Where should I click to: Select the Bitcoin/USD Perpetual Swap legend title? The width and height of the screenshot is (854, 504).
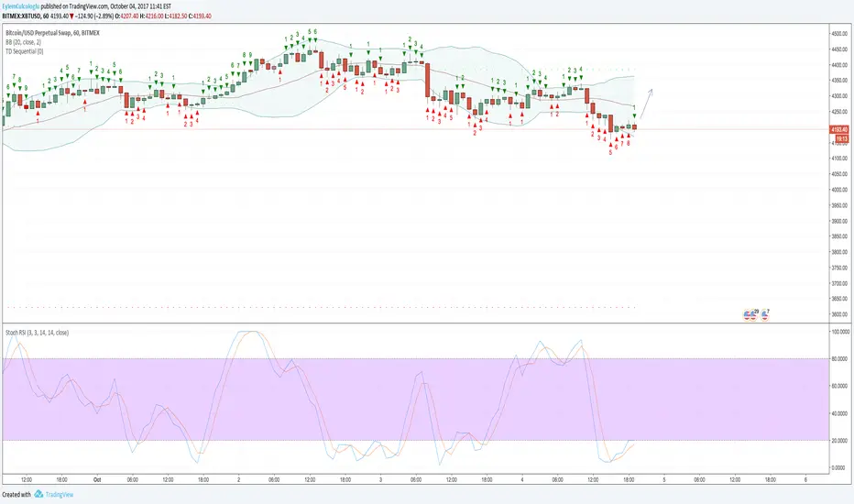(53, 33)
